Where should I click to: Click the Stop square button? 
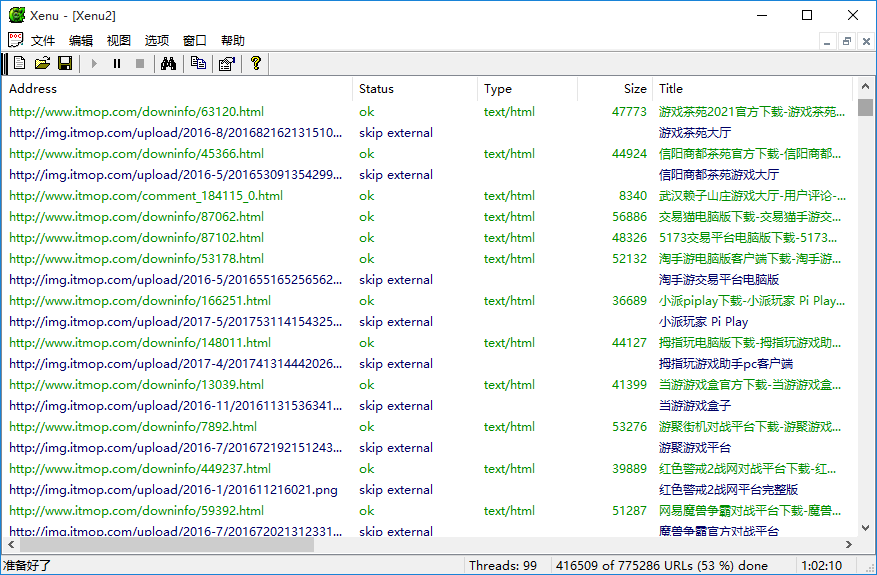[140, 64]
